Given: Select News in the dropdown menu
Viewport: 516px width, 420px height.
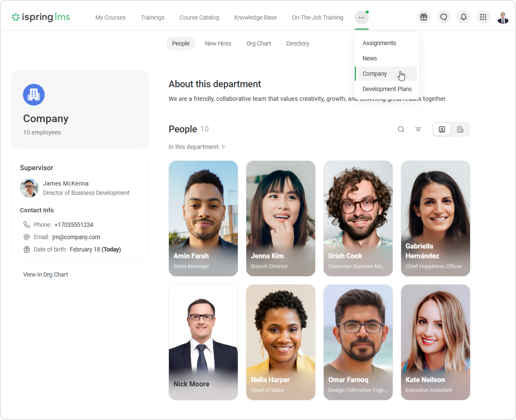Looking at the screenshot, I should click(369, 58).
